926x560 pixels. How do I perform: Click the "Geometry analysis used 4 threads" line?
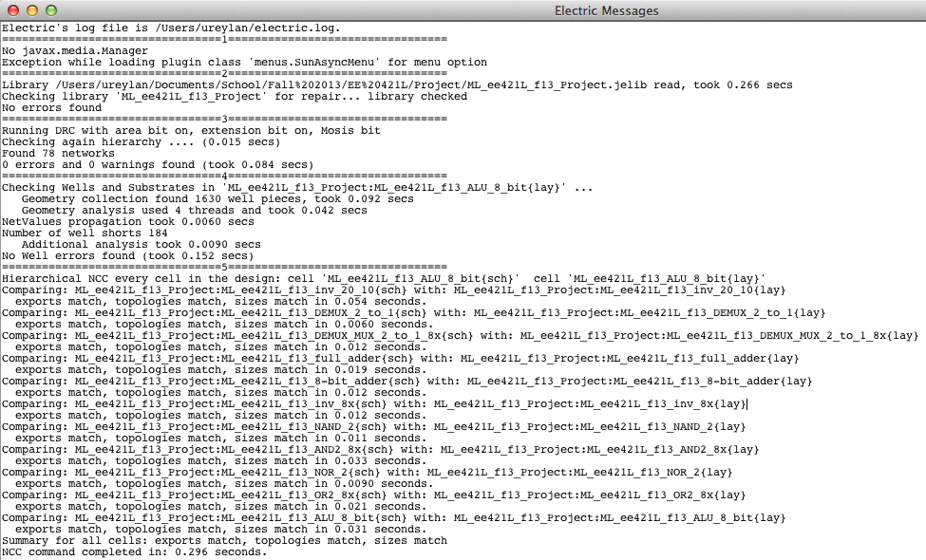tap(195, 210)
